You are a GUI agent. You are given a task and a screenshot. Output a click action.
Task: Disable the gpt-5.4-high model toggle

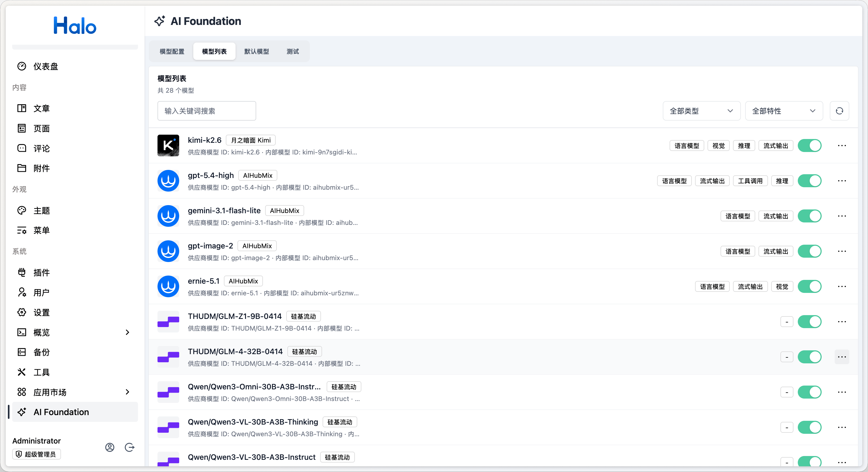coord(809,181)
